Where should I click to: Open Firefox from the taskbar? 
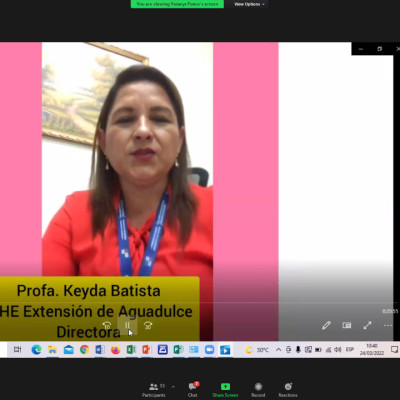coord(115,350)
